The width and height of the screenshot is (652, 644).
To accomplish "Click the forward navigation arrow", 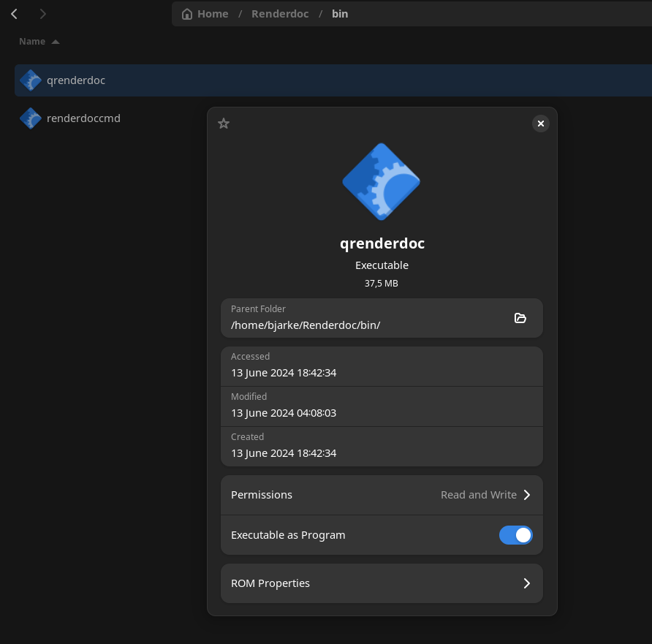I will point(43,14).
